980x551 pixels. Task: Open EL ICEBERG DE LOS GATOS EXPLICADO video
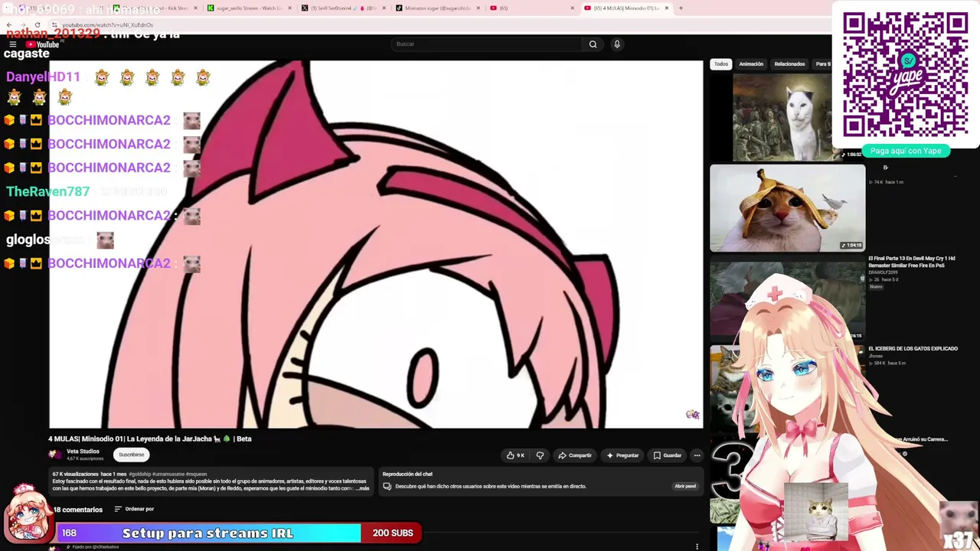(913, 349)
